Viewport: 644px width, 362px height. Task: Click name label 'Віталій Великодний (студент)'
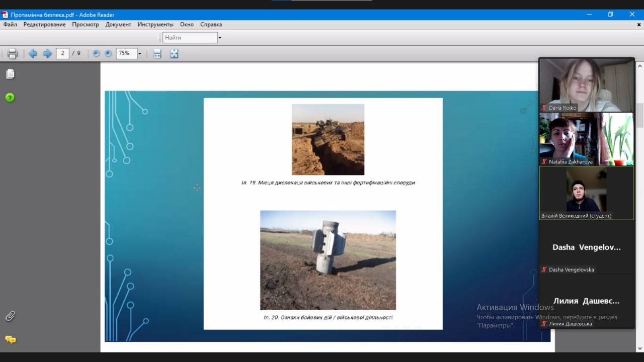(576, 216)
